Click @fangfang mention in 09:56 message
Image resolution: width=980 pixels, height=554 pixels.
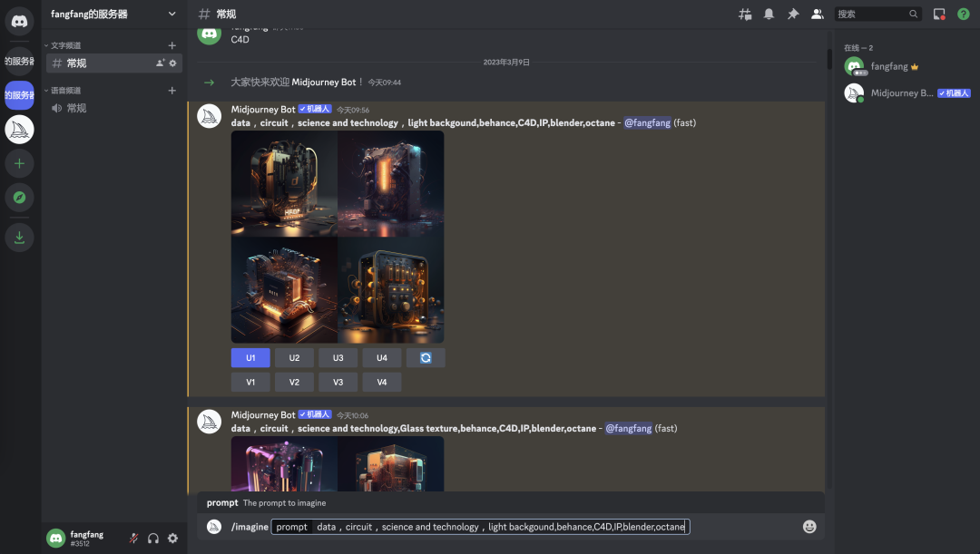pos(647,123)
